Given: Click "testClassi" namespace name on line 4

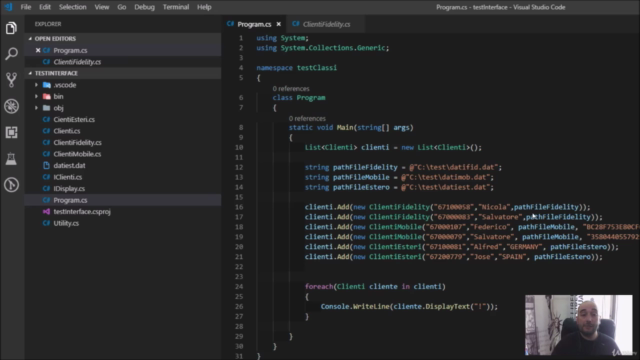Looking at the screenshot, I should [317, 68].
